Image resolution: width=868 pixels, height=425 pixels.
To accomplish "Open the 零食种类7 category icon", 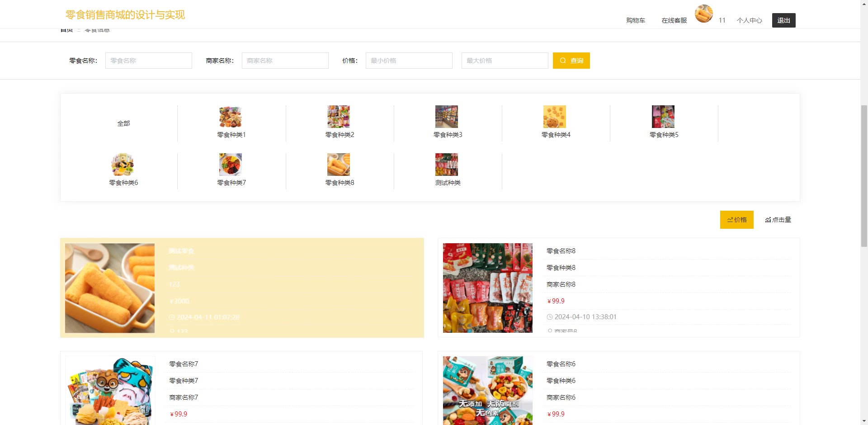I will (231, 165).
